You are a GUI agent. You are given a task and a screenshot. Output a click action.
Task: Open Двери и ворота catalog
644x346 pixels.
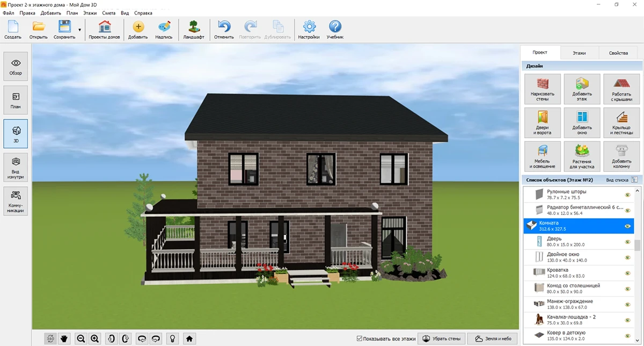(x=543, y=122)
